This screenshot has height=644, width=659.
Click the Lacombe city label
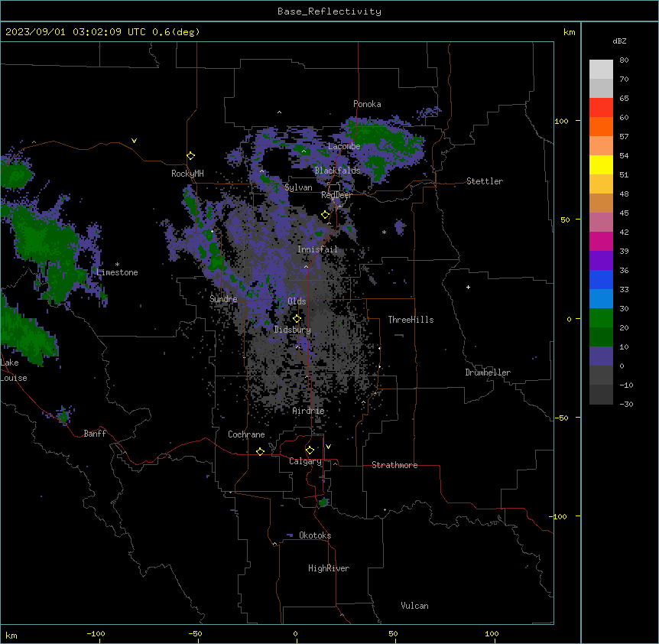point(344,146)
